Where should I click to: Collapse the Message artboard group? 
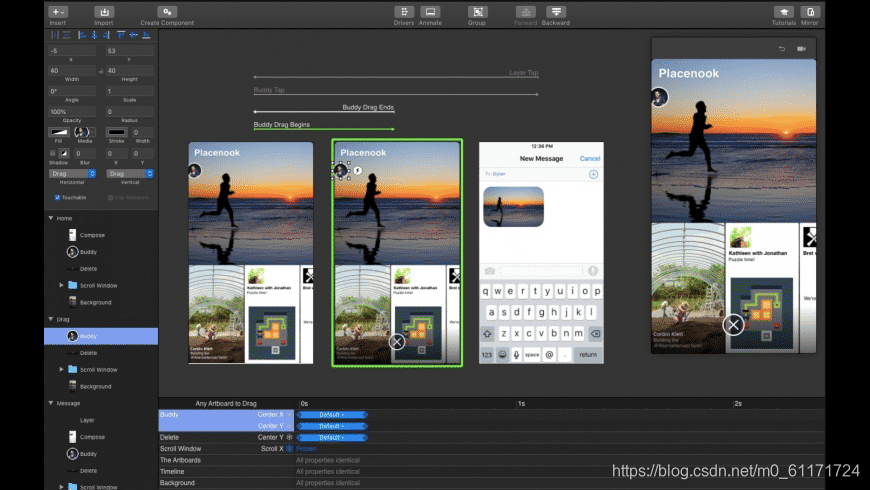click(51, 403)
